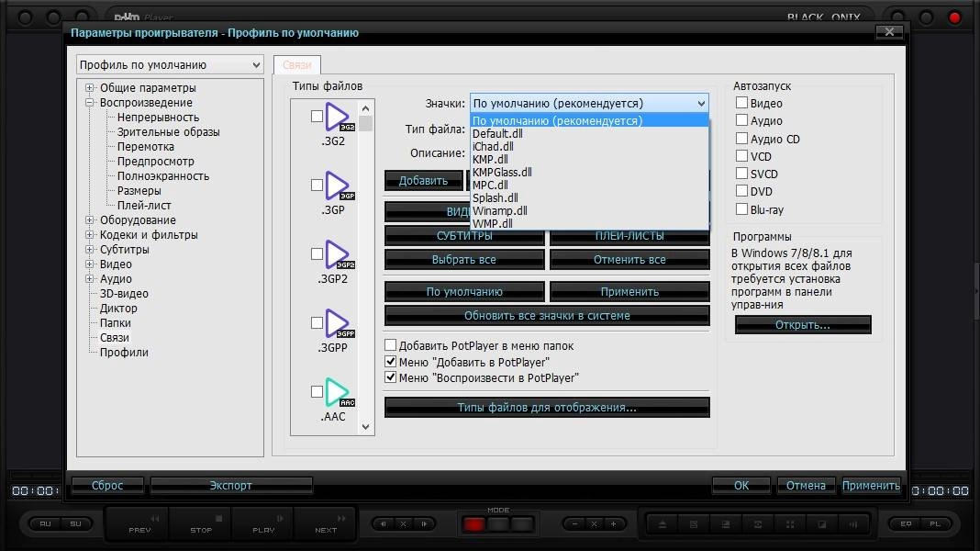This screenshot has height=551, width=980.
Task: Click the eject icon in the player
Action: [x=663, y=524]
